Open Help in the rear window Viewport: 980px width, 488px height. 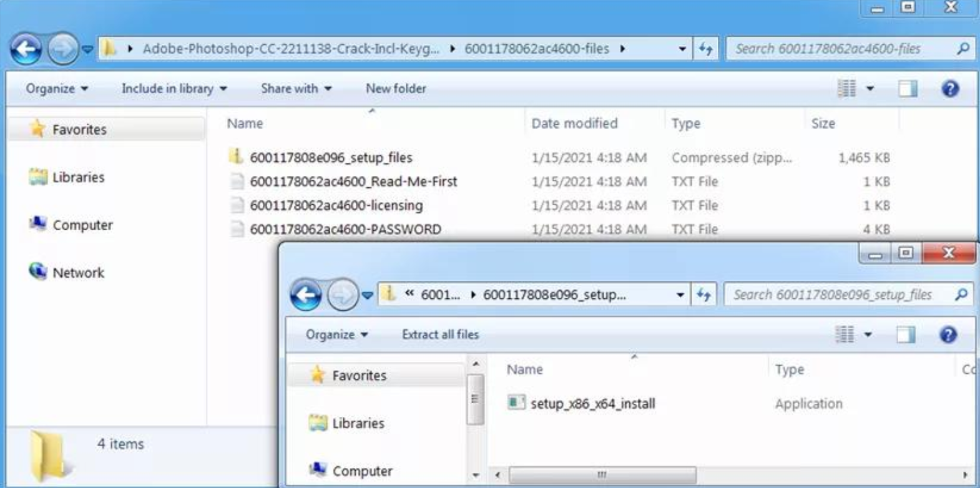pos(950,89)
